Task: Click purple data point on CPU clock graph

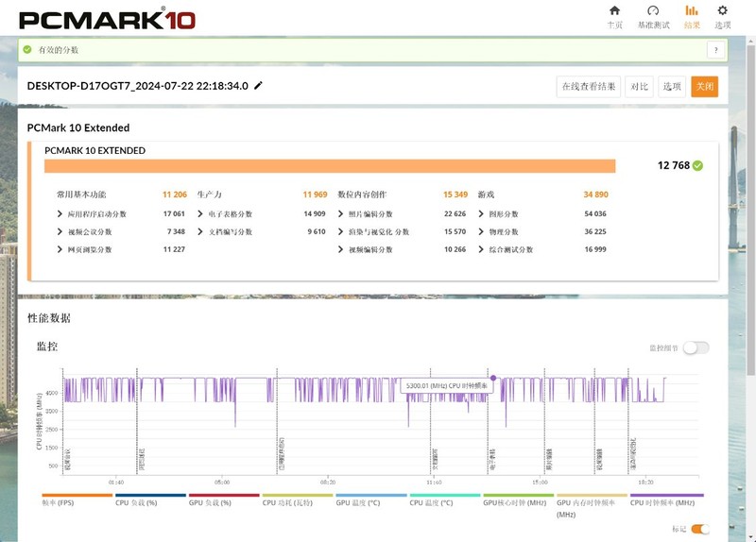Action: point(493,379)
